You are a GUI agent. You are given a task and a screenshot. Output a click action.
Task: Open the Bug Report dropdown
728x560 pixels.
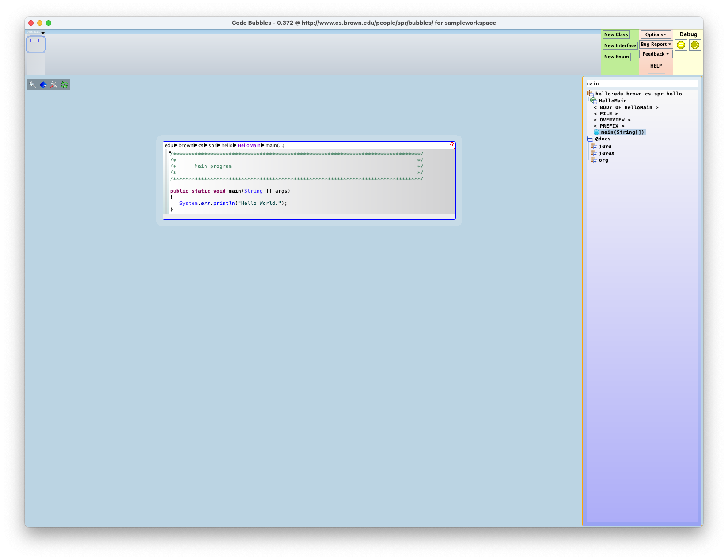656,44
